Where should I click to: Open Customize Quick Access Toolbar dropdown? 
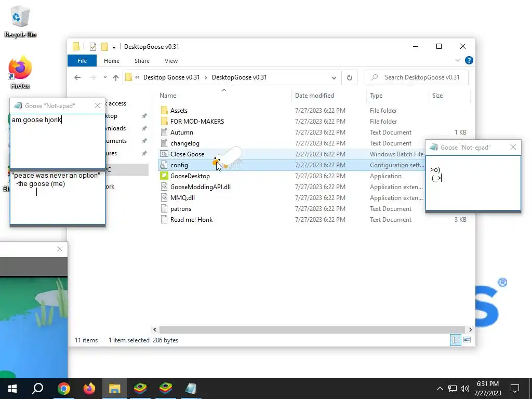[x=114, y=47]
